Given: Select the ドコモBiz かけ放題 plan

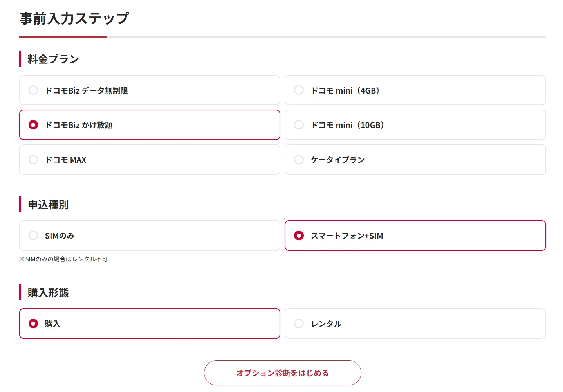Looking at the screenshot, I should click(149, 125).
